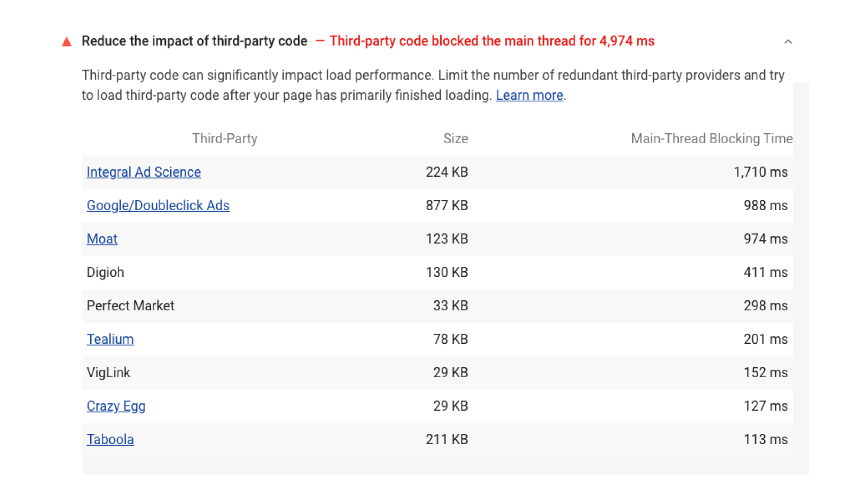Select the Main-Thread Blocking Time column header
The image size is (868, 504).
(x=712, y=138)
